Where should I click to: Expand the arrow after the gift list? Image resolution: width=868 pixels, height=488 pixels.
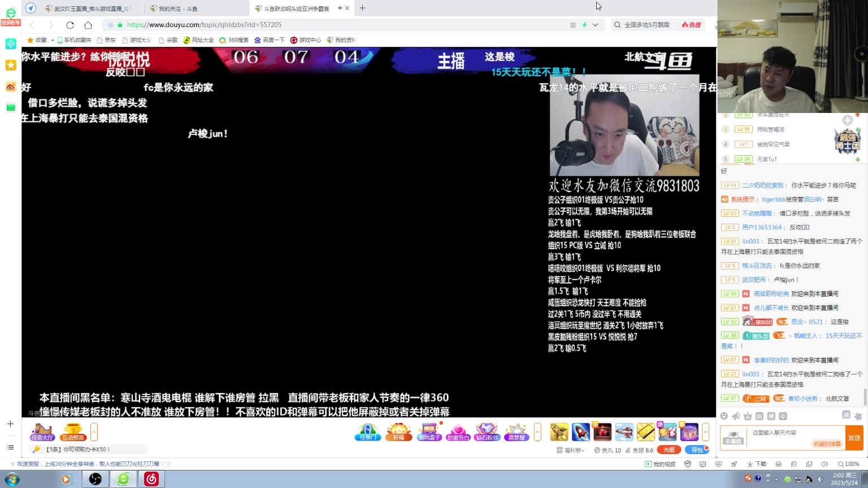[x=705, y=432]
